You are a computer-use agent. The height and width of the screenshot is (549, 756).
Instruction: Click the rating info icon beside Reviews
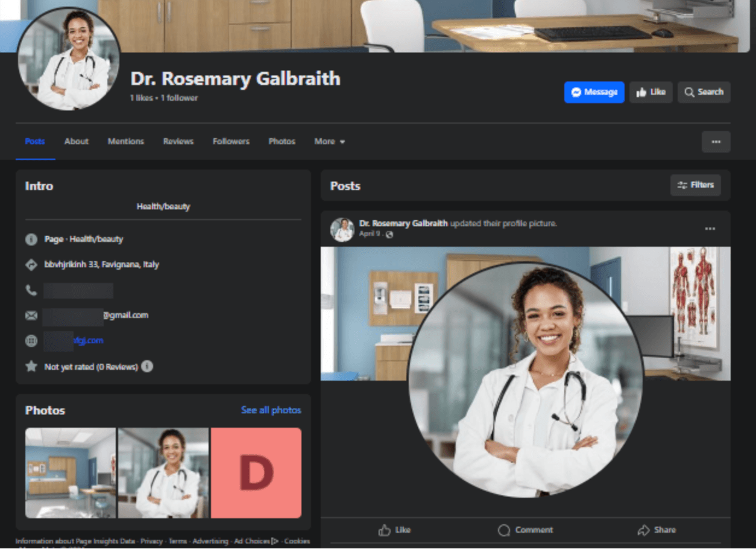(x=147, y=366)
